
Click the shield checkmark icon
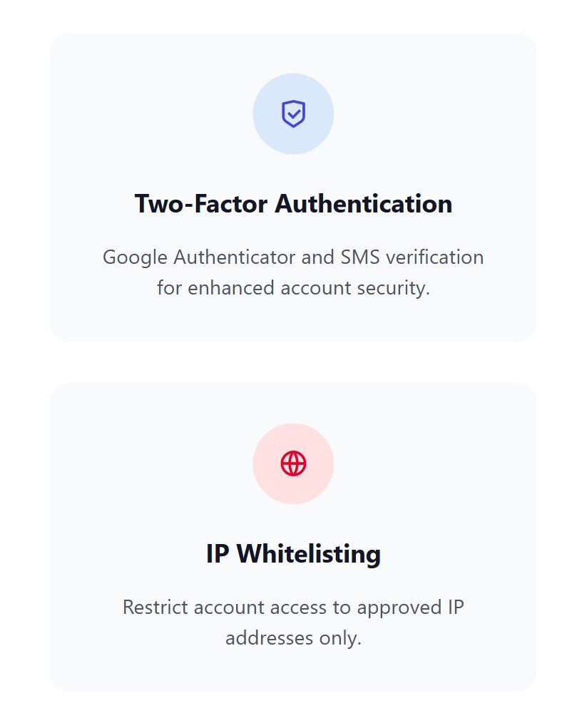pos(293,114)
